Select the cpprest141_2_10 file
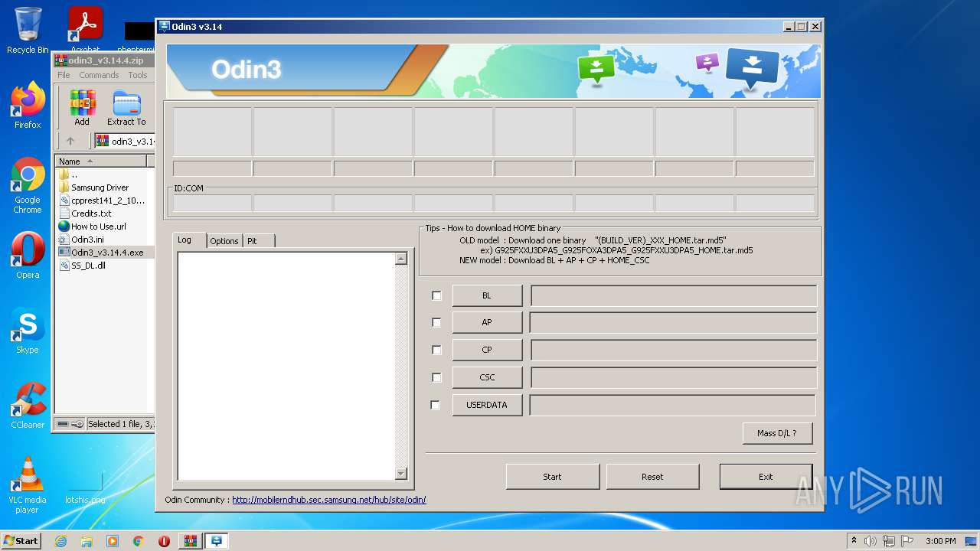This screenshot has width=980, height=551. (102, 201)
